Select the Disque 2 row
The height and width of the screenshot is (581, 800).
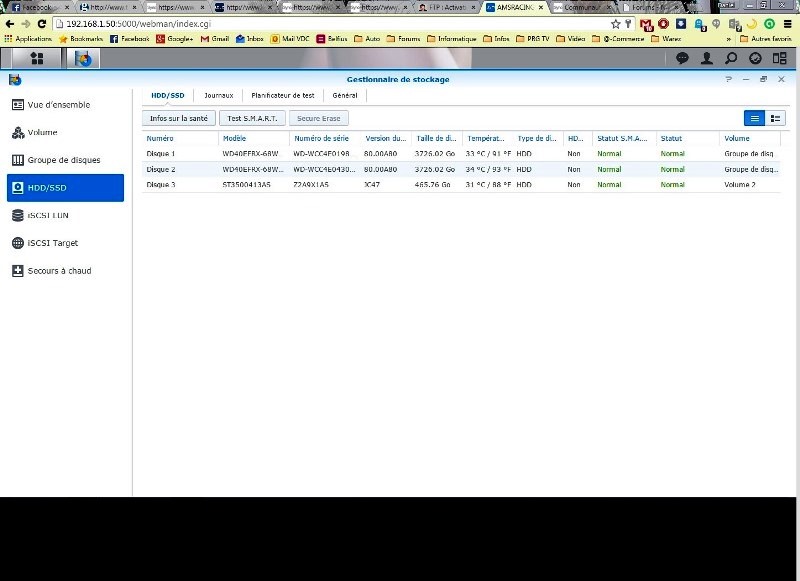461,169
